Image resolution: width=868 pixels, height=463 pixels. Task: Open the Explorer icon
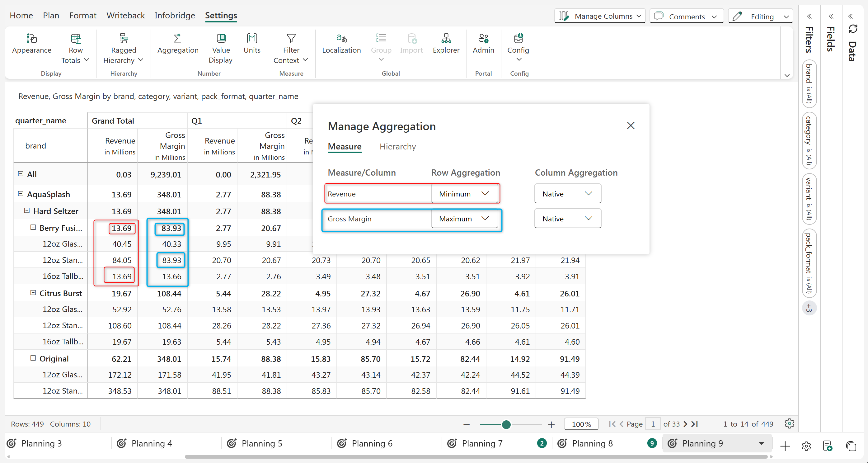tap(446, 38)
